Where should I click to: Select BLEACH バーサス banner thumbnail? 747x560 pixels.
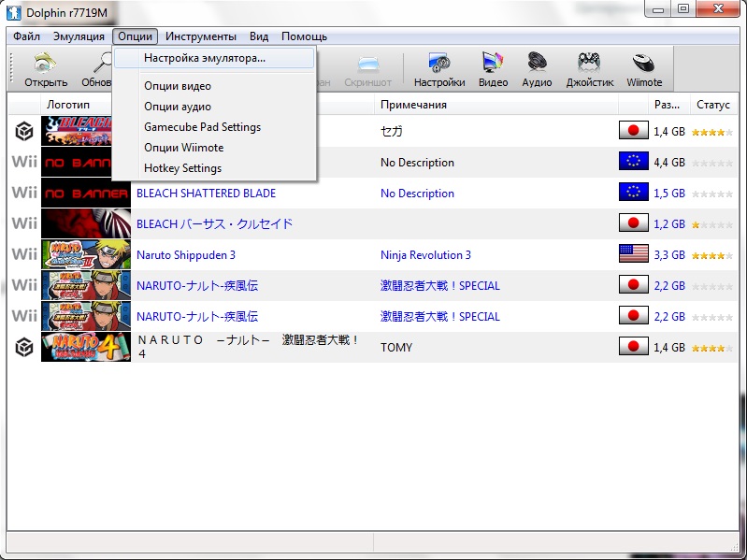coord(86,223)
